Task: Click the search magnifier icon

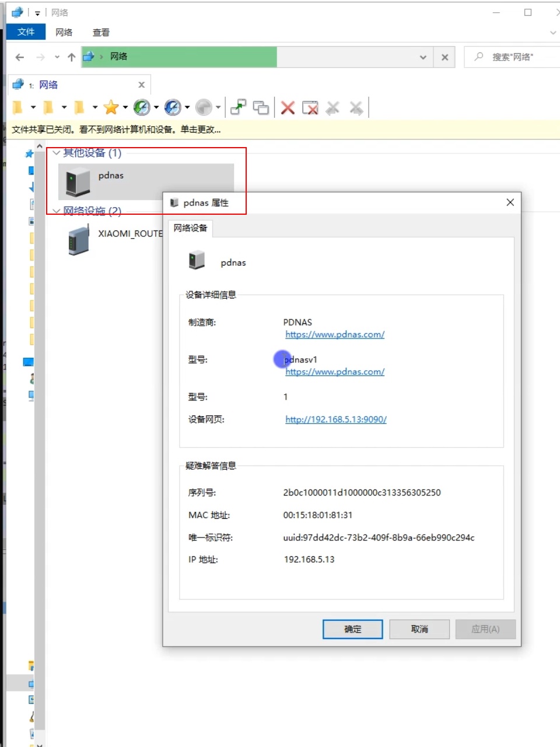Action: (x=479, y=57)
